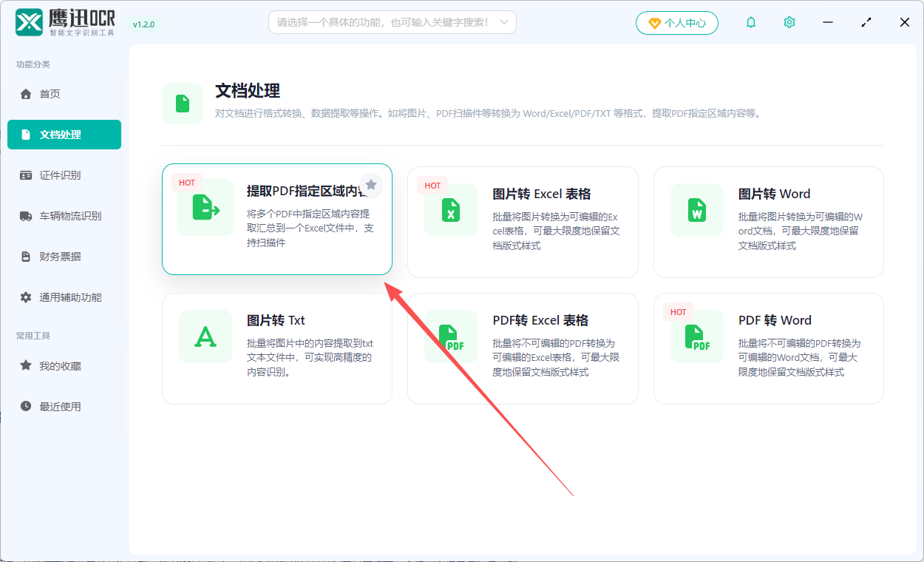Open the 提取PDF指定区域内容 feature card icon
The width and height of the screenshot is (924, 562).
(x=203, y=209)
